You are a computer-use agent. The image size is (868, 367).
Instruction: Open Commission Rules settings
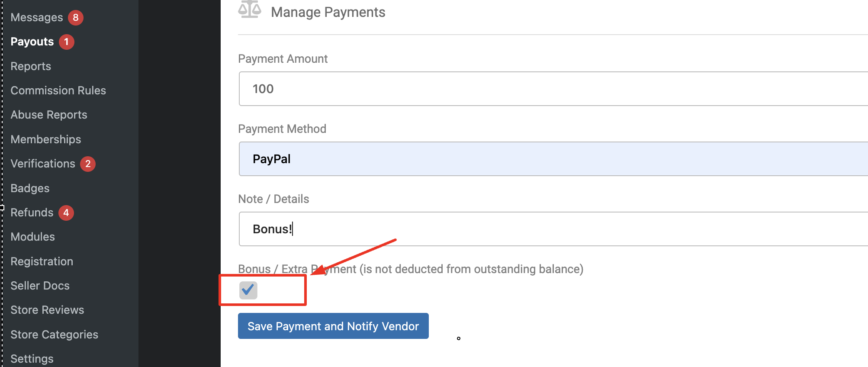tap(58, 90)
